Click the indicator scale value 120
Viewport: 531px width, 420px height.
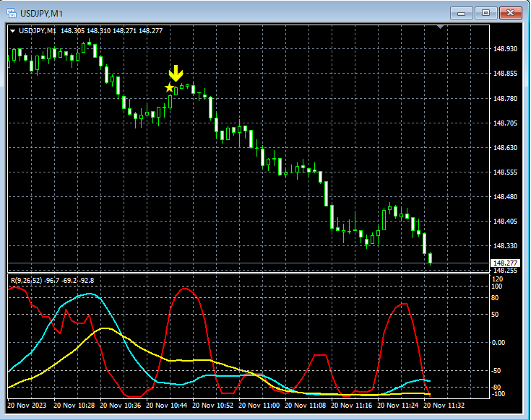point(498,279)
